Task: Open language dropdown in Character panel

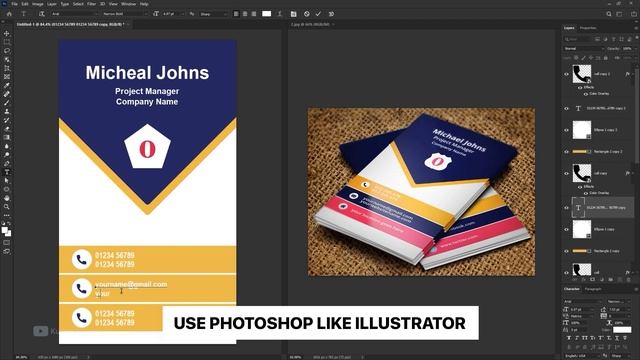Action: (x=583, y=356)
